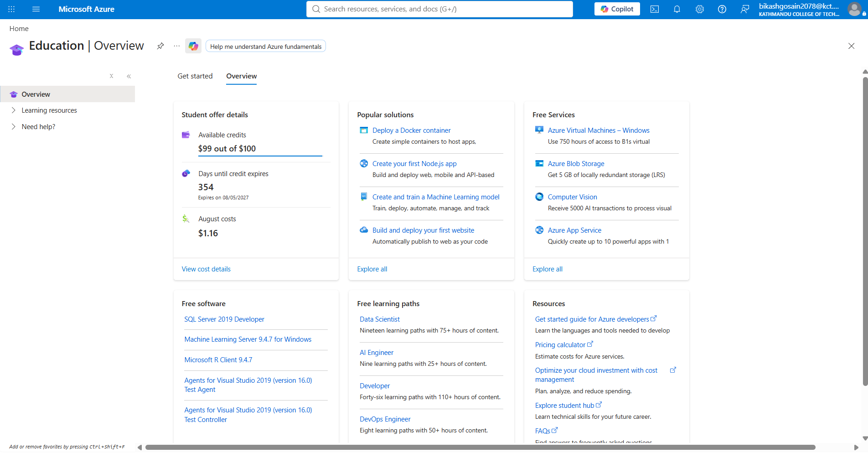Open AI Engineer learning path
Image resolution: width=868 pixels, height=453 pixels.
click(377, 353)
